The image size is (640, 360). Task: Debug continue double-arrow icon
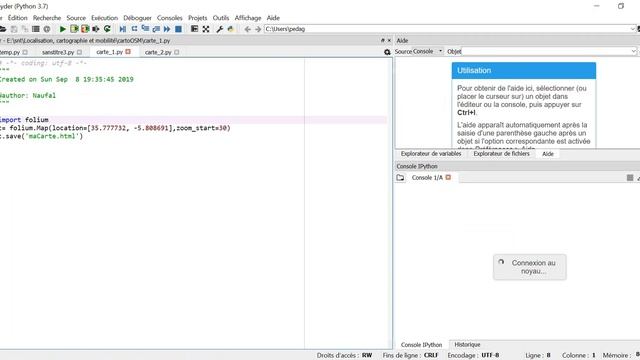[x=167, y=29]
